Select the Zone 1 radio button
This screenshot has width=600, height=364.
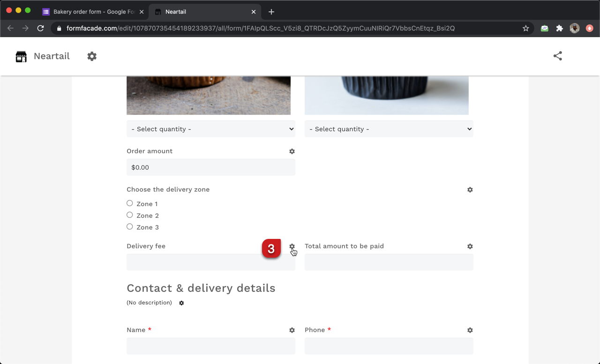[129, 203]
